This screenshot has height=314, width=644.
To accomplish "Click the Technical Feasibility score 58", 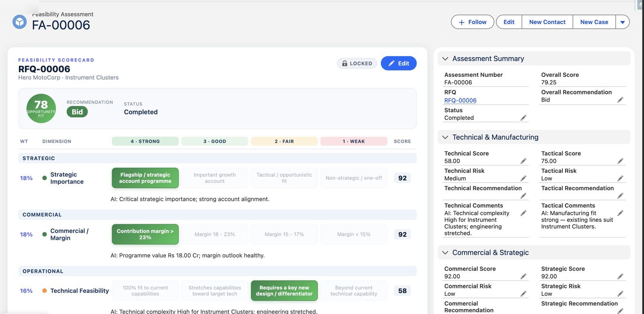I will 402,291.
